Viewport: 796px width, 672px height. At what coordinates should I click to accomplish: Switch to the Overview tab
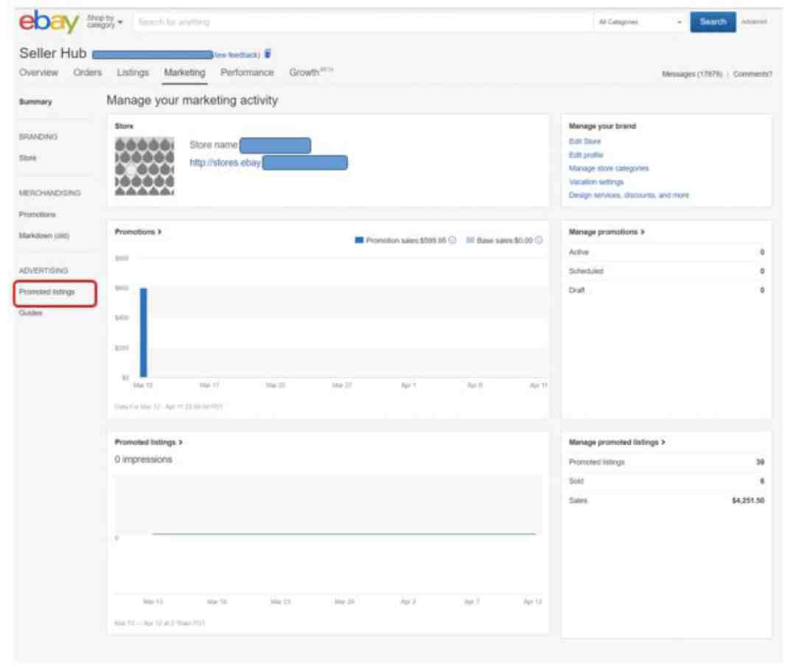tap(38, 73)
